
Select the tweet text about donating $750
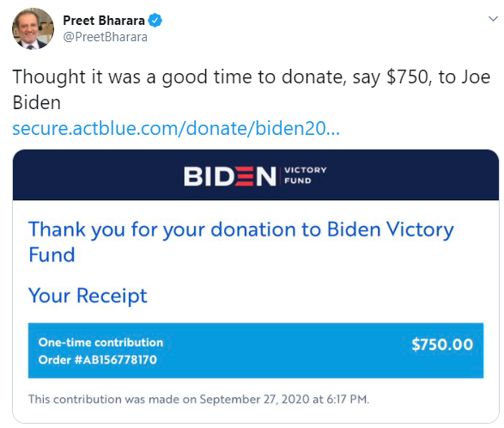point(252,89)
